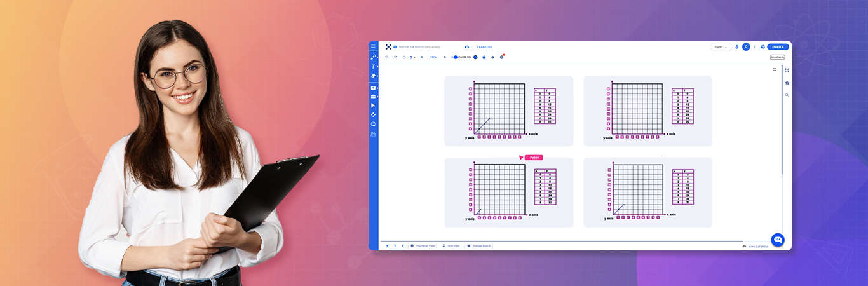Select the Pen drawing tool
The height and width of the screenshot is (286, 868).
[x=373, y=57]
